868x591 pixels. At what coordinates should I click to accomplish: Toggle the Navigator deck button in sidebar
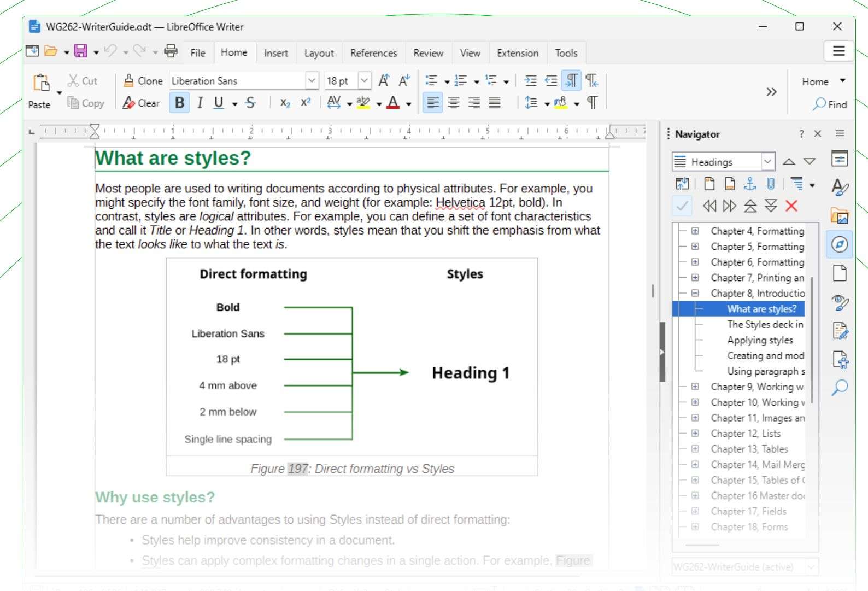(840, 244)
